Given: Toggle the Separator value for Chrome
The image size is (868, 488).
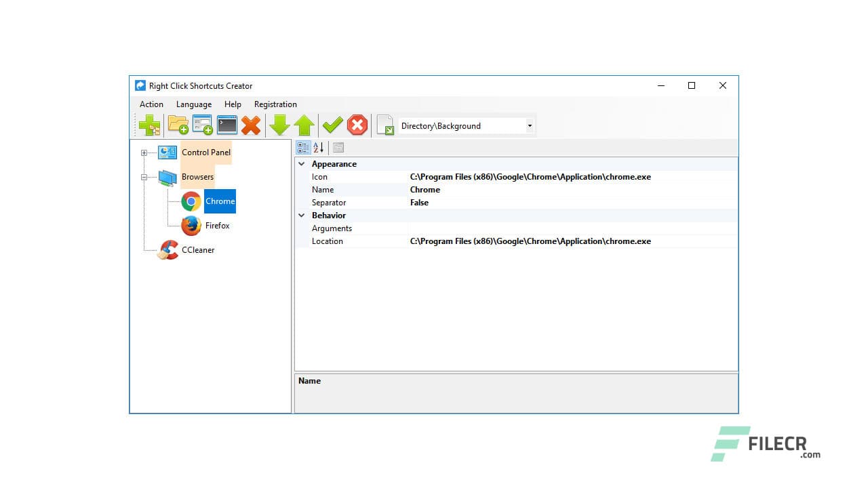Looking at the screenshot, I should [419, 202].
